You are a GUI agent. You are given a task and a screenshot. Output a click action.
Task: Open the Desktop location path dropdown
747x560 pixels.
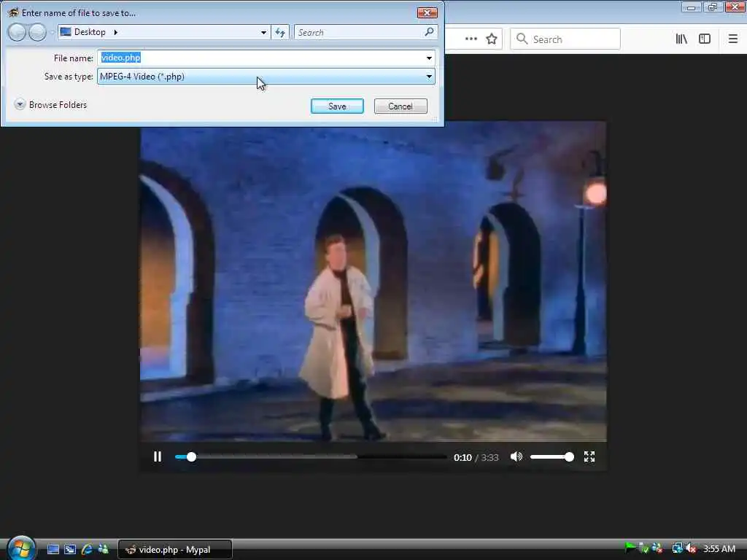coord(263,32)
